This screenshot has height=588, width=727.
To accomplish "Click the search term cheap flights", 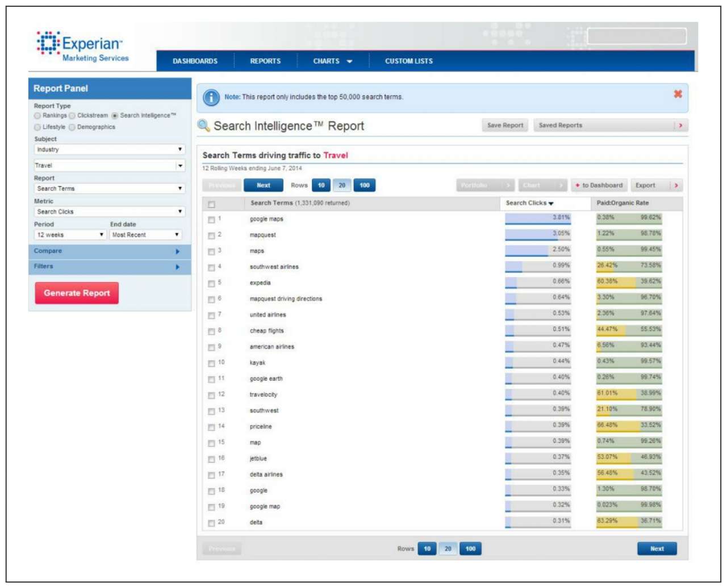I will tap(267, 331).
